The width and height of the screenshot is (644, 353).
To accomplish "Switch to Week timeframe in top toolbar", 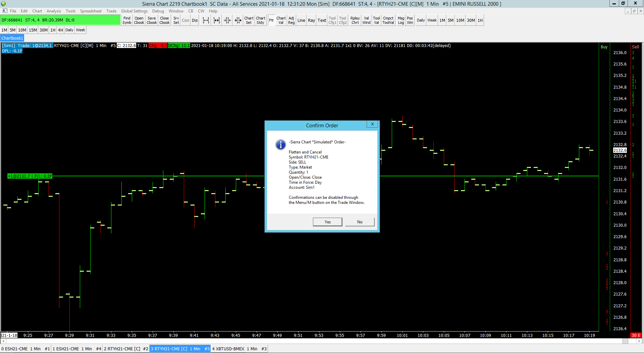I will click(432, 20).
